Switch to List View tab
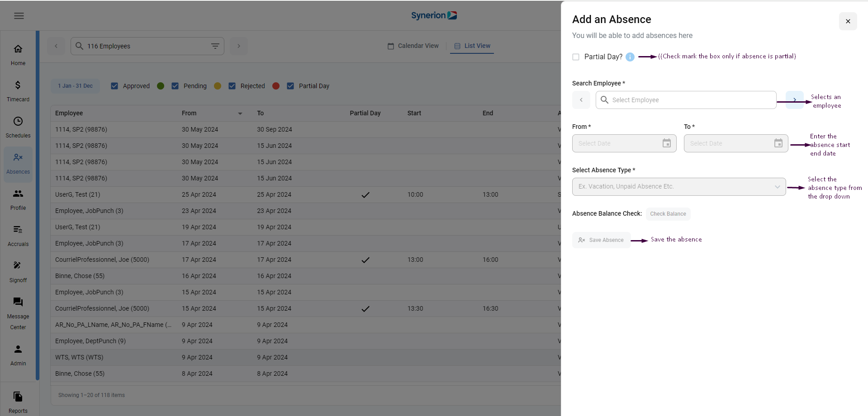 pos(472,46)
